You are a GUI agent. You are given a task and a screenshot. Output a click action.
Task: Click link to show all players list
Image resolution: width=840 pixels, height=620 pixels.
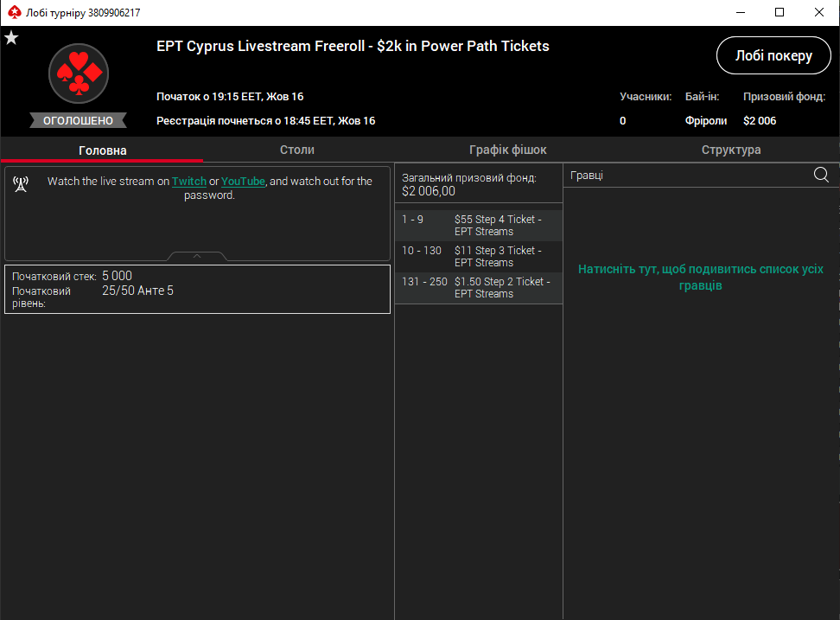coord(701,277)
